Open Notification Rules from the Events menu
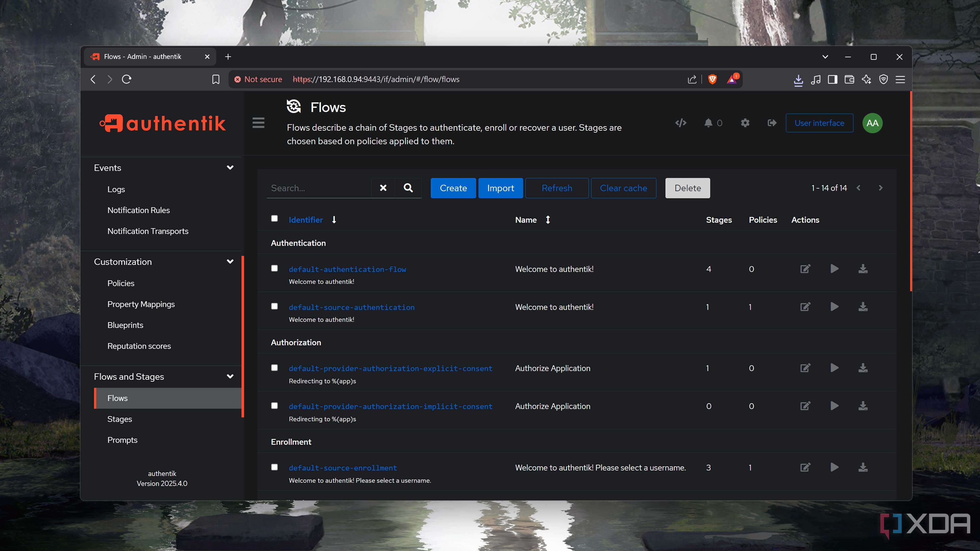The width and height of the screenshot is (980, 551). pos(139,210)
